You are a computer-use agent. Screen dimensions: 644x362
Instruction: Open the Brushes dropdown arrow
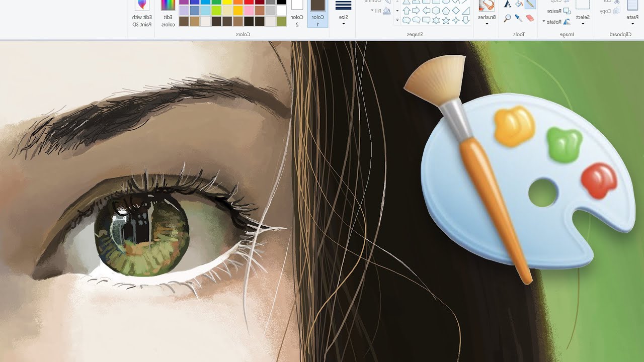click(x=487, y=24)
